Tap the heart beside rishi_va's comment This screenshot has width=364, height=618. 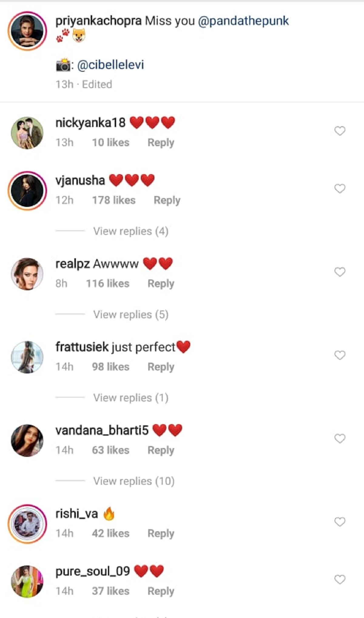[340, 522]
